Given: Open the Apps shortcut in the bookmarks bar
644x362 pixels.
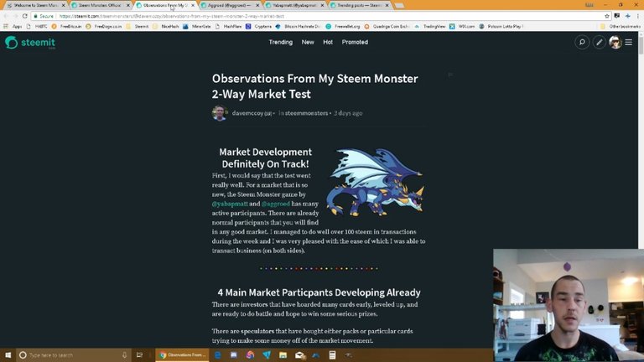Looking at the screenshot, I should tap(13, 26).
